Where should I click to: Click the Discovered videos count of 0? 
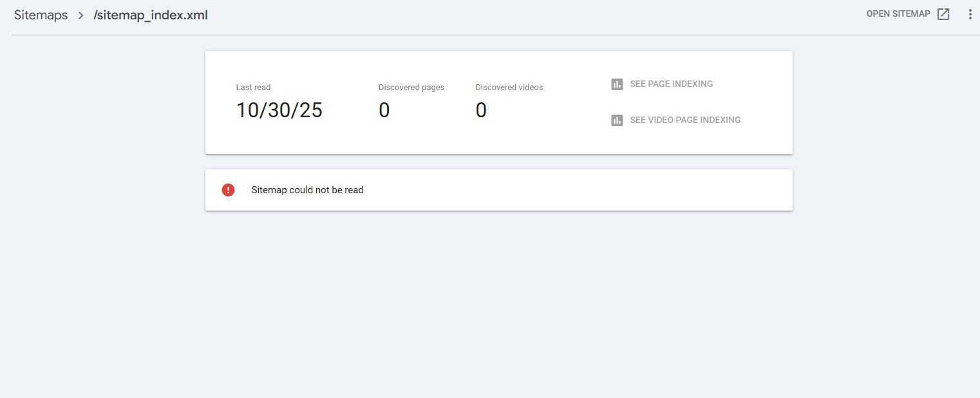[481, 111]
